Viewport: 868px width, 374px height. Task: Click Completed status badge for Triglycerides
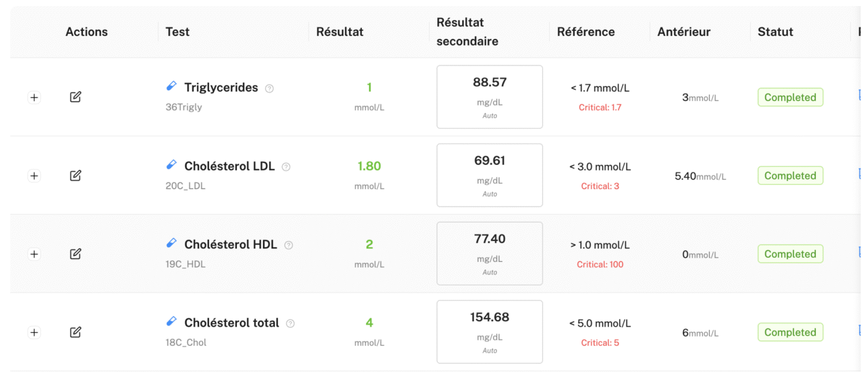(790, 98)
